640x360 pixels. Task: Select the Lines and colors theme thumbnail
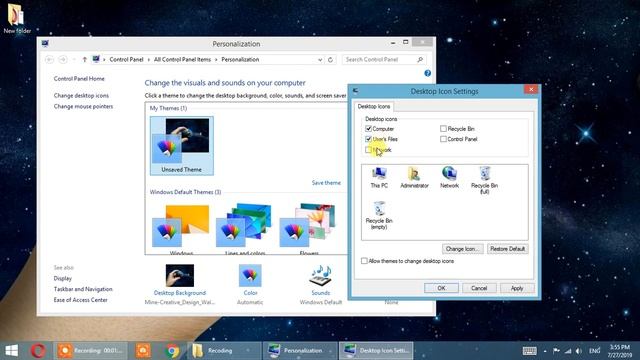click(x=245, y=228)
